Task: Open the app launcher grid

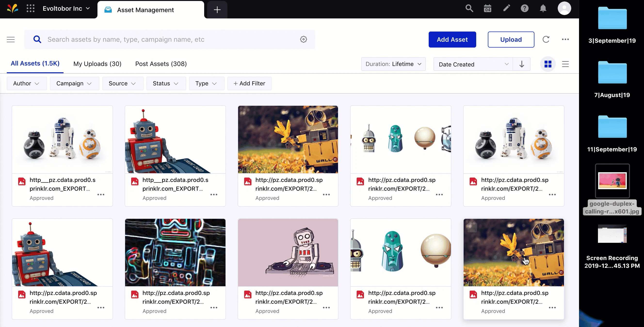Action: 31,9
